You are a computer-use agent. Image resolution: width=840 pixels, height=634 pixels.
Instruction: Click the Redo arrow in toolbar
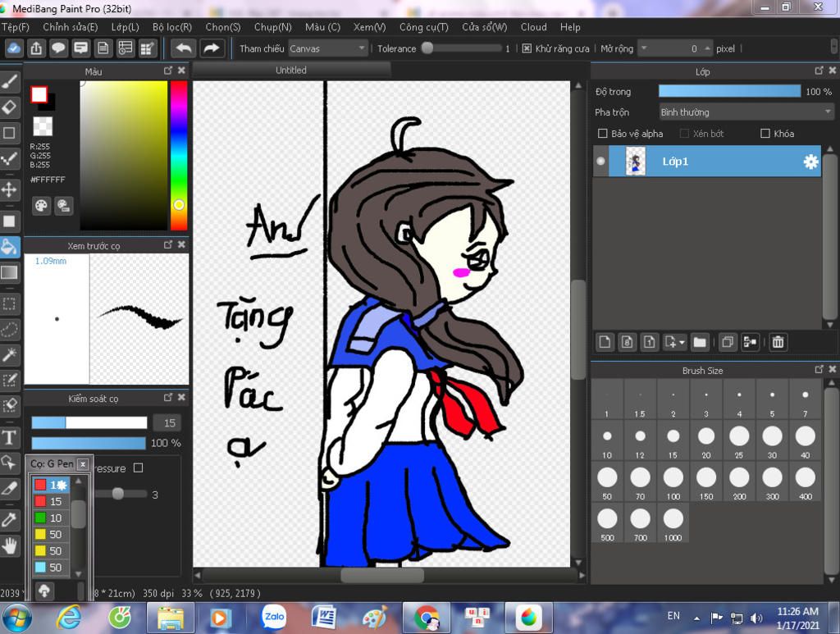(212, 48)
